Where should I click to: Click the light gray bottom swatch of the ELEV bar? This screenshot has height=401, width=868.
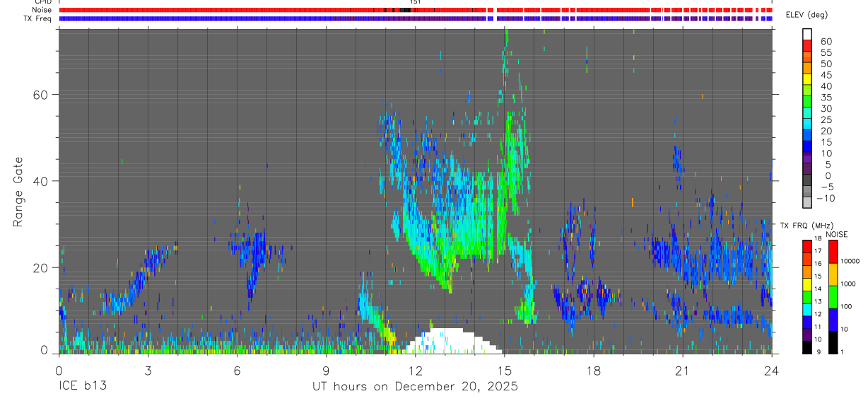[807, 202]
